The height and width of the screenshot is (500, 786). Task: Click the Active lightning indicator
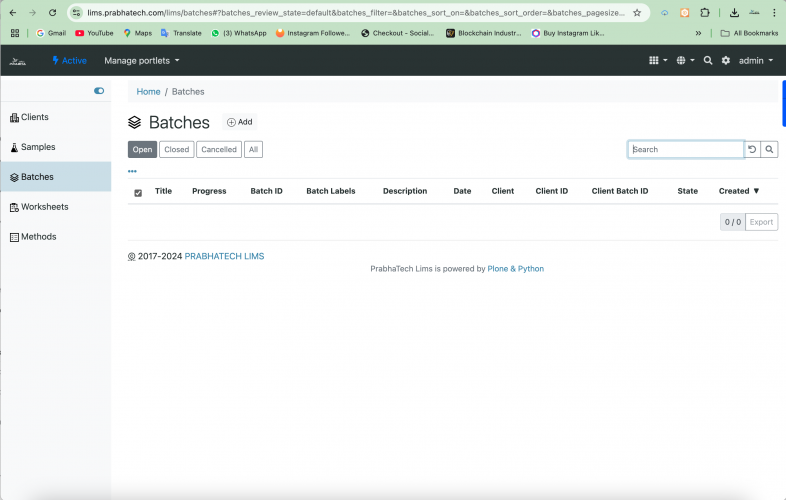tap(69, 61)
